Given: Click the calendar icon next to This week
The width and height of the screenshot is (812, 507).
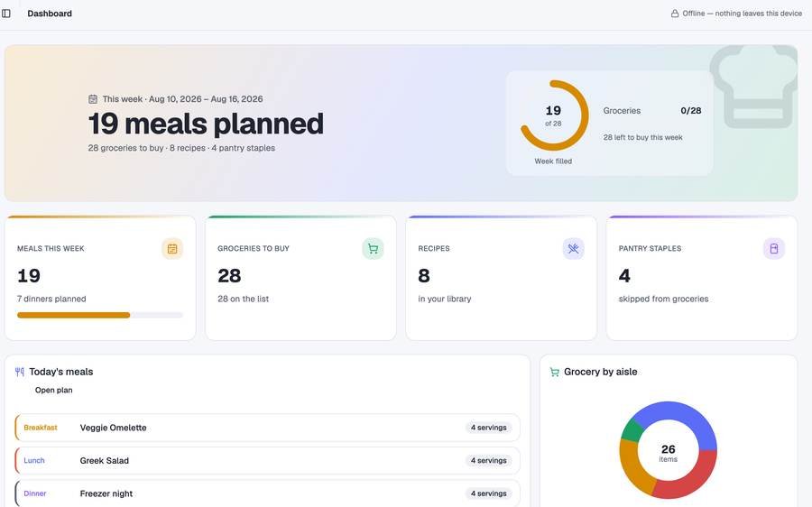Looking at the screenshot, I should [x=93, y=99].
